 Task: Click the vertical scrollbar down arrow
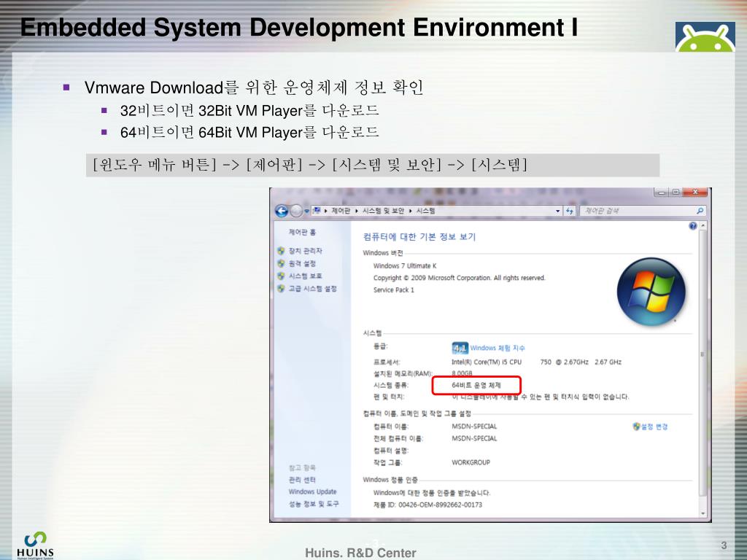tap(703, 516)
